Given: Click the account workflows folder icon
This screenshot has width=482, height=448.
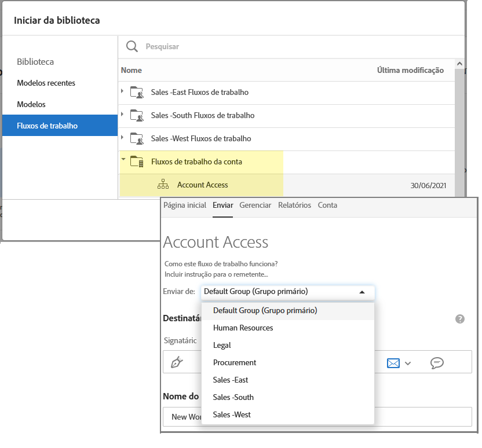Looking at the screenshot, I should (x=137, y=161).
